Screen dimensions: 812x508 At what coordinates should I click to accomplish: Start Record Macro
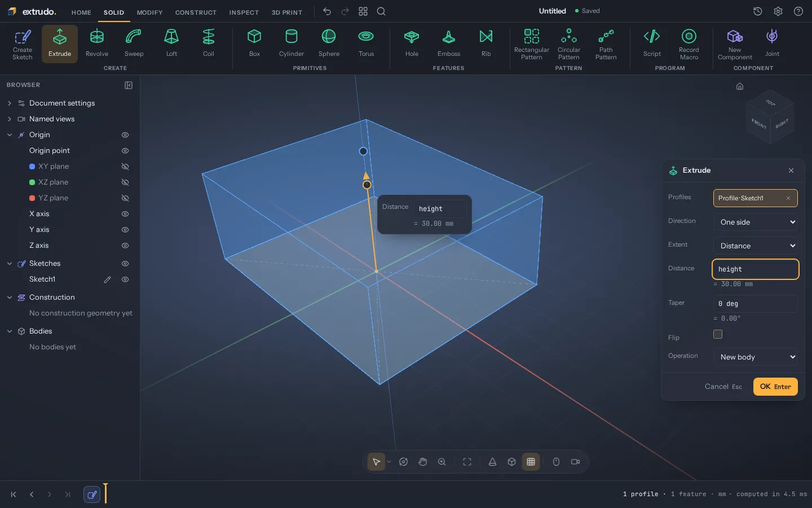tap(689, 43)
